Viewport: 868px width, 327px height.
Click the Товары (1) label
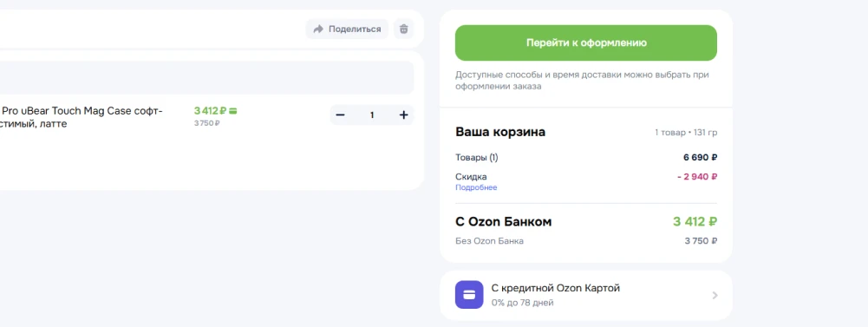477,158
